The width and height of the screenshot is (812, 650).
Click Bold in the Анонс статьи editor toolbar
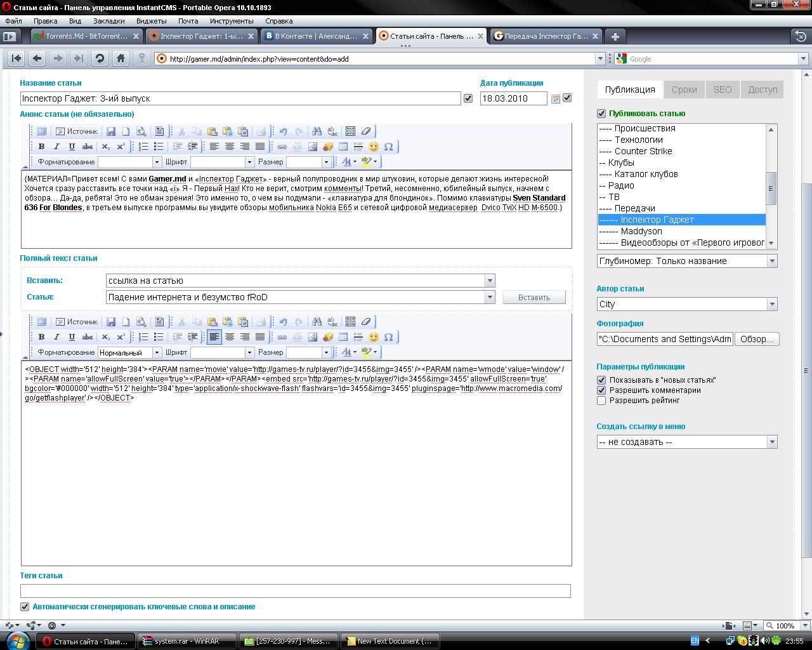click(x=41, y=147)
